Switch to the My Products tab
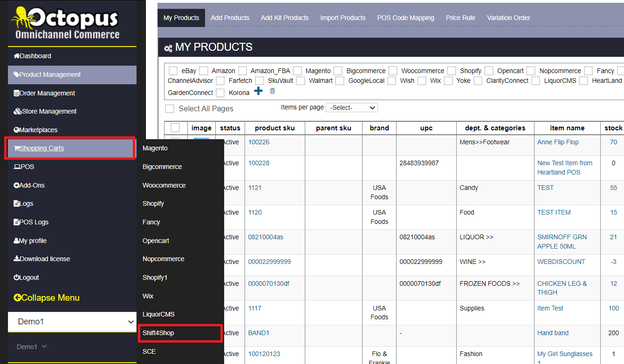 pyautogui.click(x=181, y=18)
